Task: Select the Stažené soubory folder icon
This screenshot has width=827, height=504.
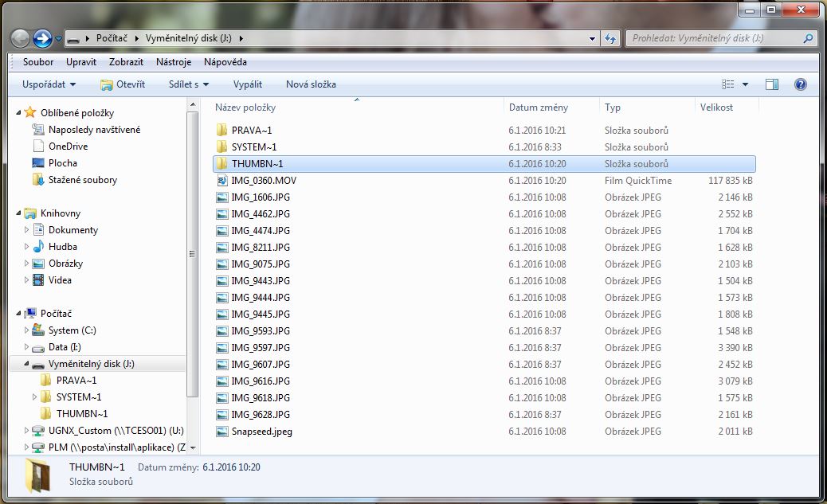Action: [x=38, y=180]
